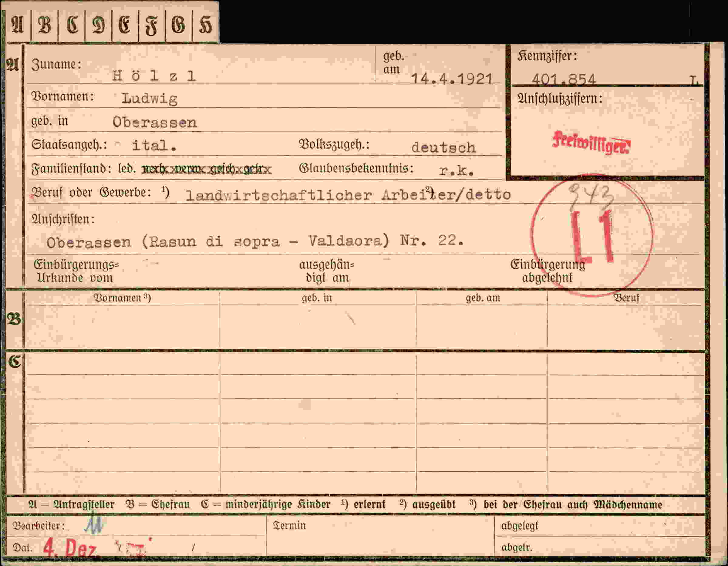Select the index tab letter D
This screenshot has height=566, width=728.
(99, 25)
